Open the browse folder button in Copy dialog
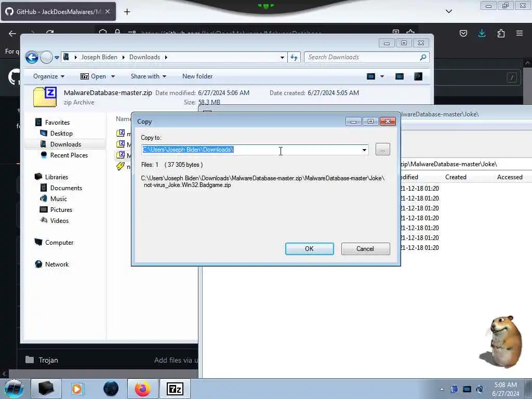Screen dimensions: 532x399 tap(383, 150)
